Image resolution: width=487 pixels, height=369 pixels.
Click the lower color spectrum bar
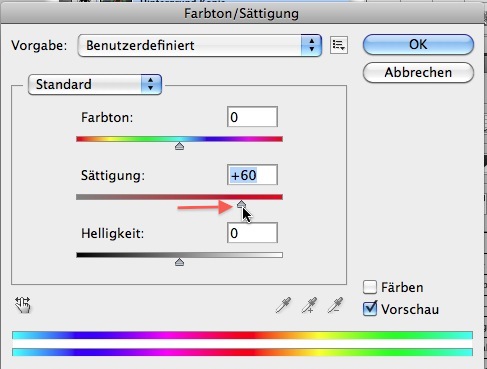[242, 352]
